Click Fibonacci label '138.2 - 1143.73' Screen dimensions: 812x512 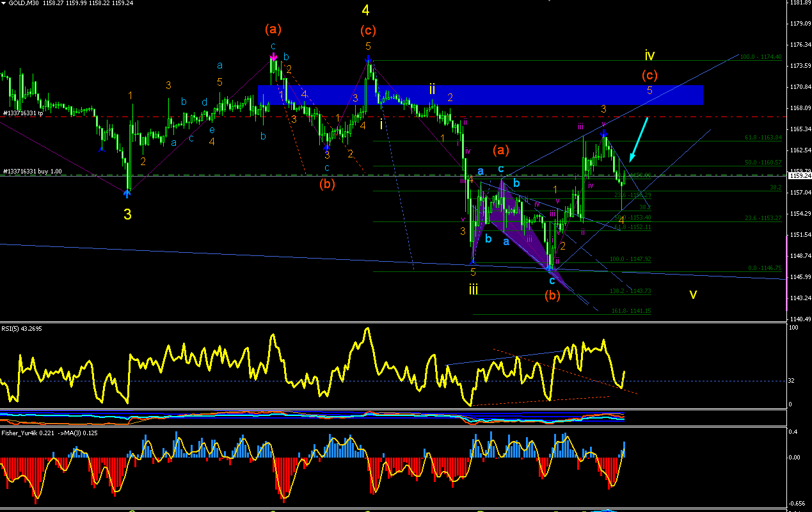tap(630, 291)
